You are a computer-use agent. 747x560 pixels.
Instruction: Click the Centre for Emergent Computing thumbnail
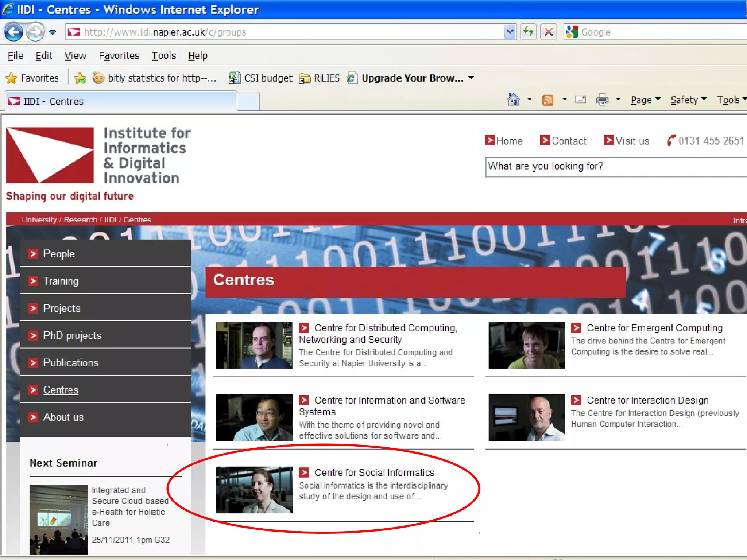[526, 345]
